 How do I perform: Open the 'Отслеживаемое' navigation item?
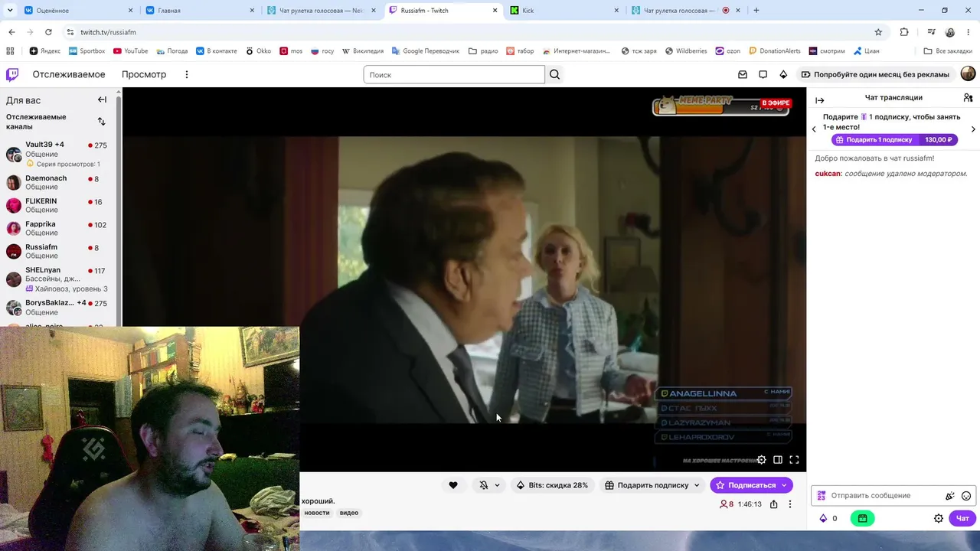(x=69, y=74)
